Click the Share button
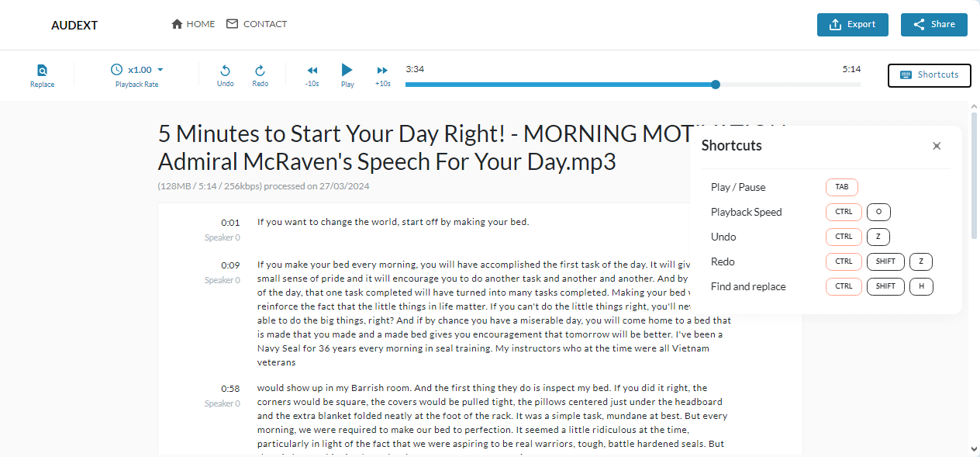Image resolution: width=980 pixels, height=457 pixels. tap(933, 25)
